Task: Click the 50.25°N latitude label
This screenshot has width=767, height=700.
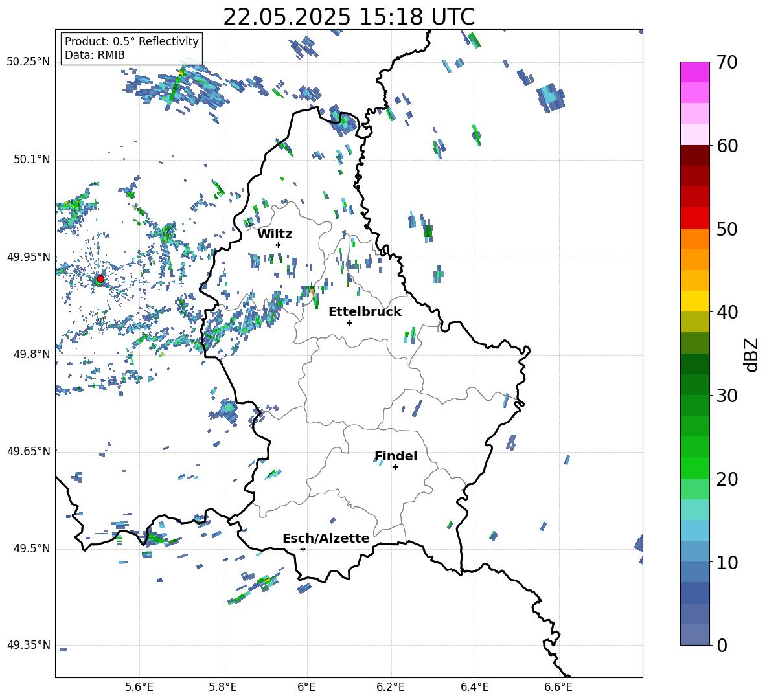Action: pos(29,62)
